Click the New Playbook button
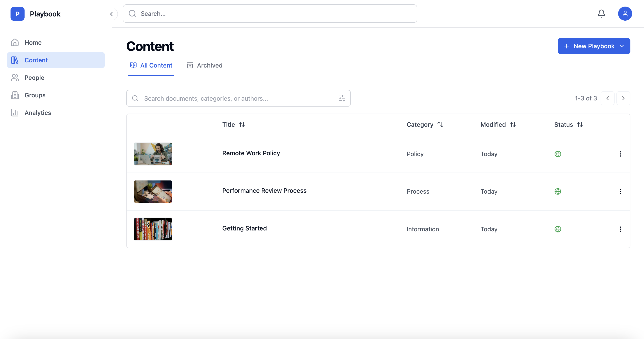Screen dimensions: 644x339 (590, 46)
